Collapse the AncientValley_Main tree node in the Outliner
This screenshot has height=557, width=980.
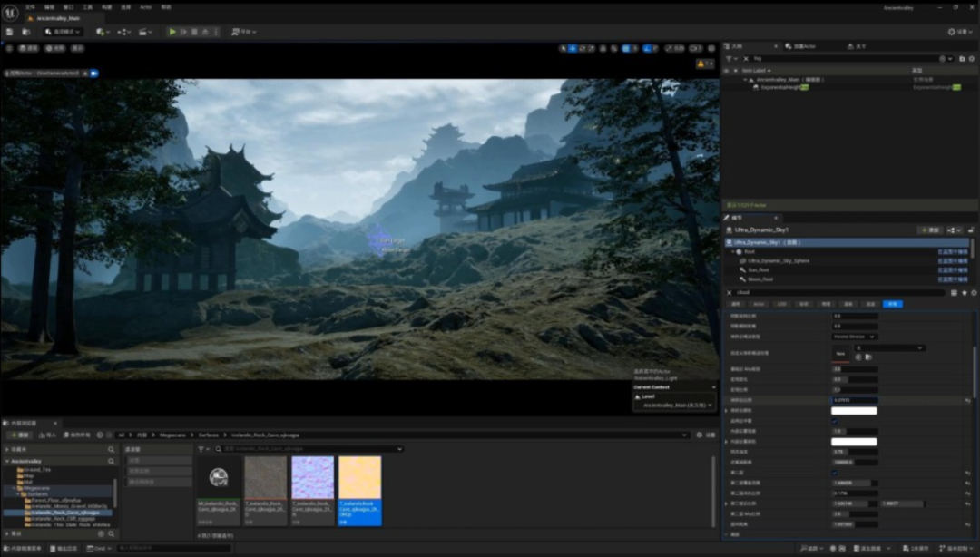[745, 80]
